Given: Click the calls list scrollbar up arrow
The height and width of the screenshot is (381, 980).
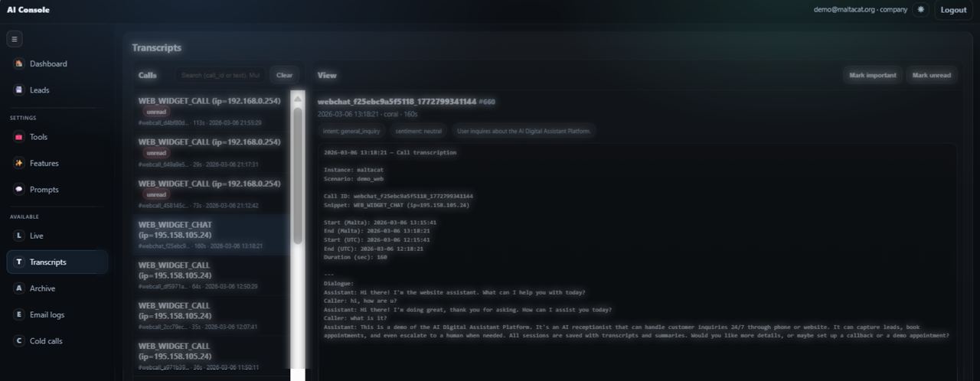Looking at the screenshot, I should [298, 97].
